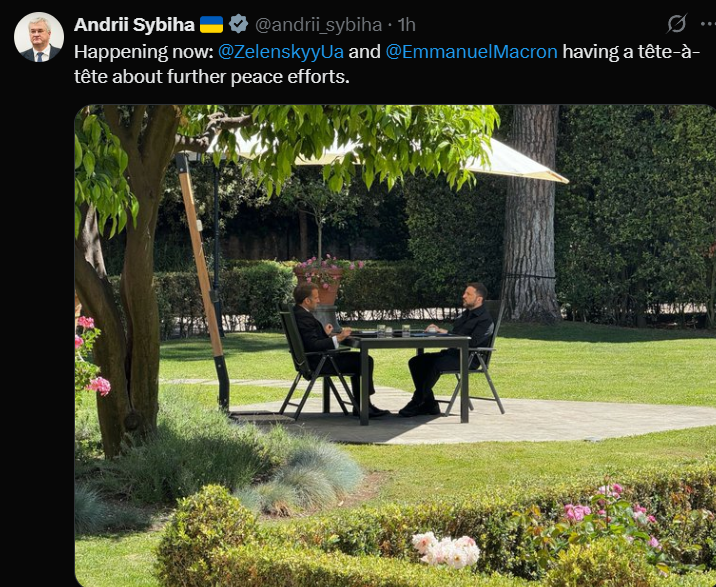Open the @andrii_sybiha handle link
This screenshot has height=587, width=716.
[x=318, y=25]
